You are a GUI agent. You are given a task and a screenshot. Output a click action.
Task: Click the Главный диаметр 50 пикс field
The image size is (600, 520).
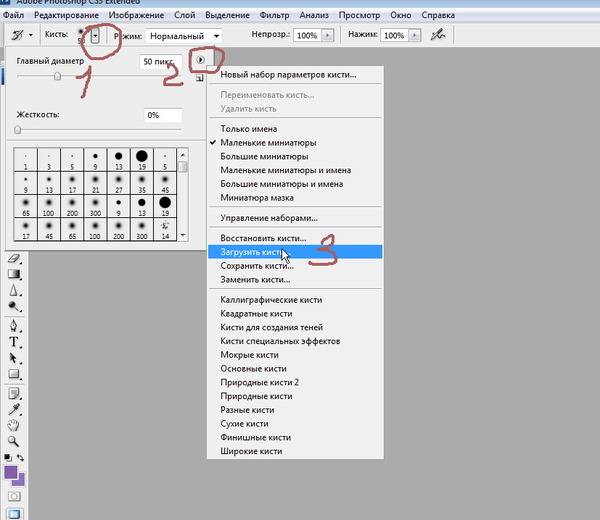coord(161,62)
